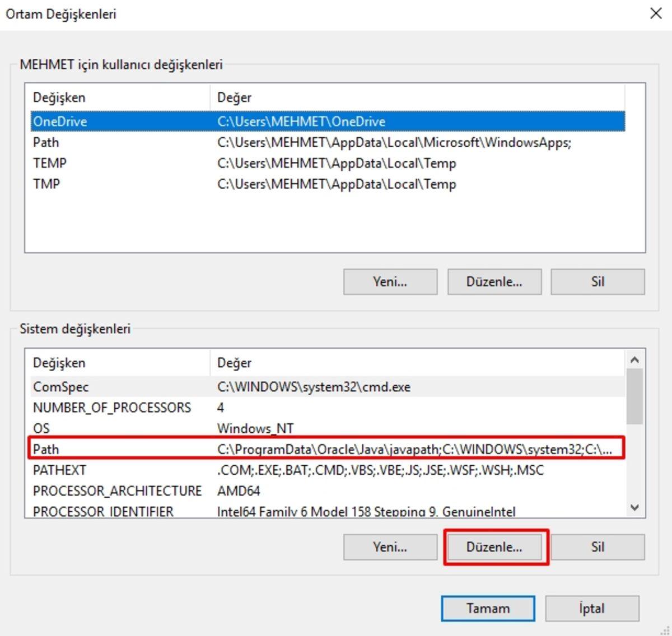Select the system Path variable row

click(x=46, y=449)
